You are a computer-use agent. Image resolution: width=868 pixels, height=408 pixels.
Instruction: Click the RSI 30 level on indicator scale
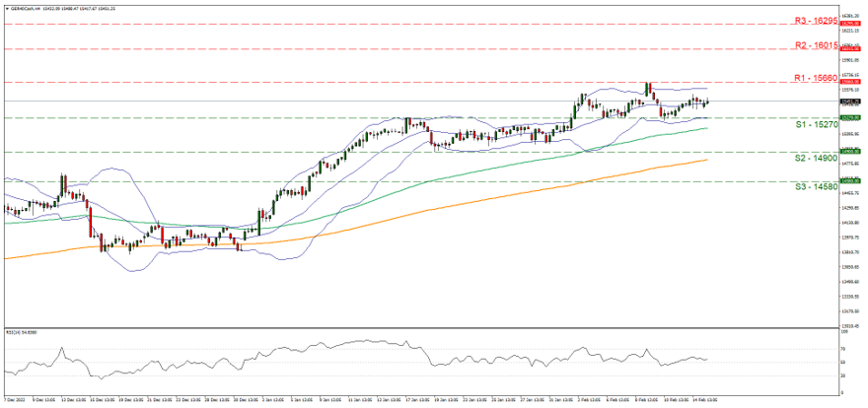point(844,376)
